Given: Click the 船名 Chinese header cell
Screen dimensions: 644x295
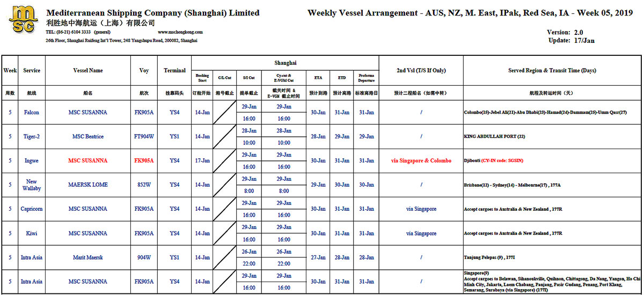Looking at the screenshot, I should [x=88, y=93].
